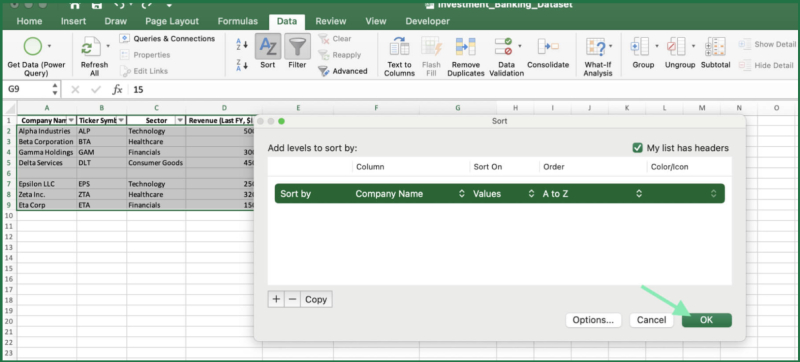
Task: Click the Edit Links option
Action: tap(144, 71)
